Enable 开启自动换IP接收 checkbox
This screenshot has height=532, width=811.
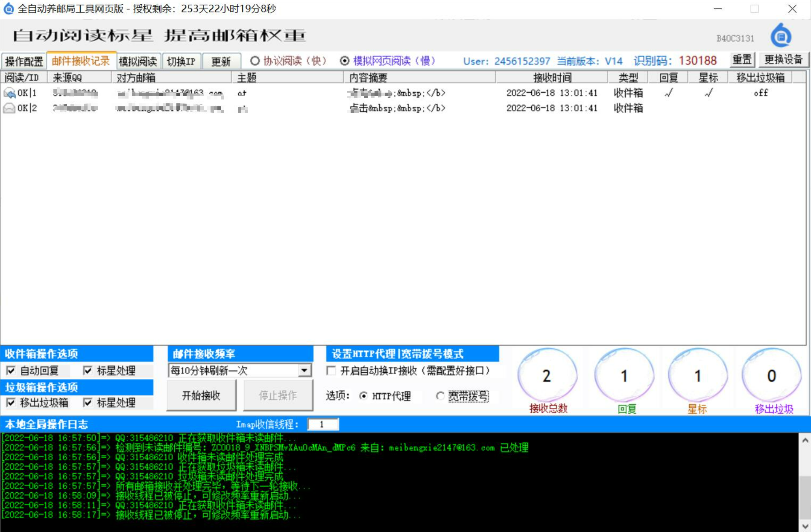click(x=331, y=370)
